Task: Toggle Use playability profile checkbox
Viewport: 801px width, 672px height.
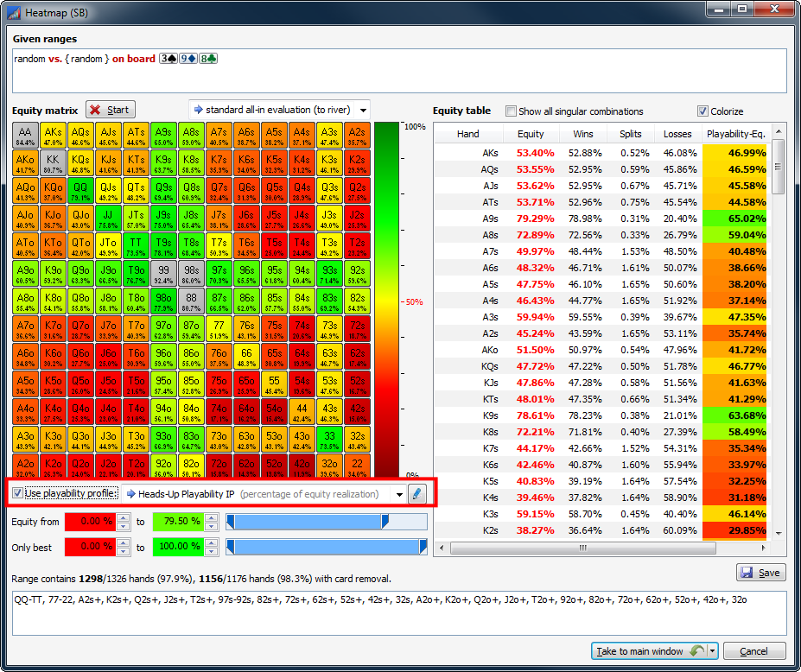Action: click(x=17, y=493)
